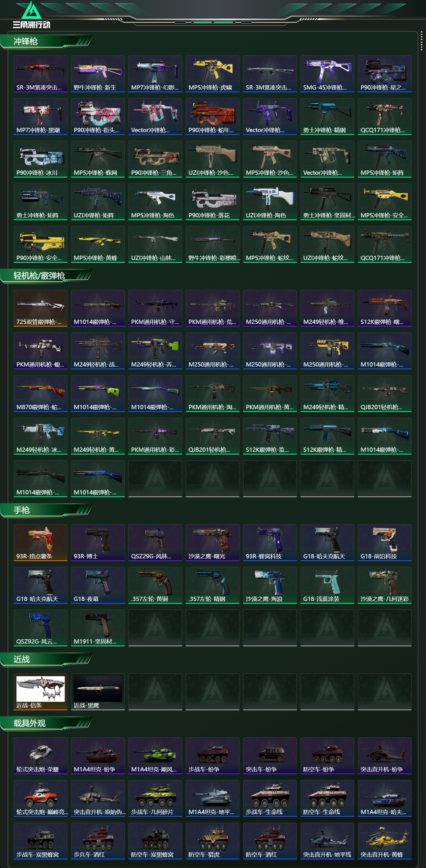This screenshot has width=426, height=868.
Task: Open the 冲锋枪 category header
Action: 26,41
